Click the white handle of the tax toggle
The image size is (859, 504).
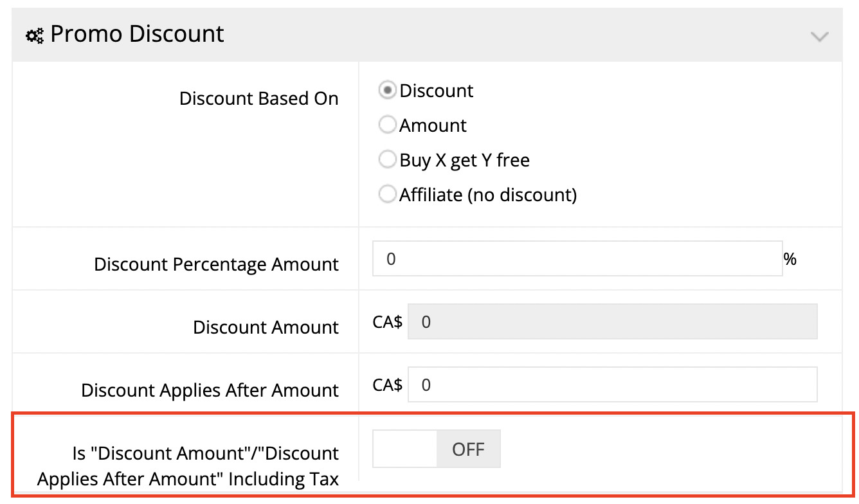tap(405, 449)
